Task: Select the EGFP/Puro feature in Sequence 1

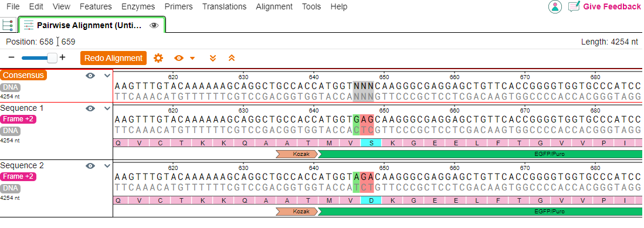Action: point(480,154)
